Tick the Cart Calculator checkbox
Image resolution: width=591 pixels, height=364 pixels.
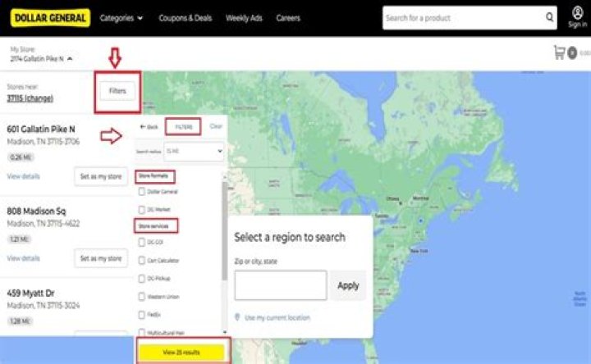coord(141,260)
